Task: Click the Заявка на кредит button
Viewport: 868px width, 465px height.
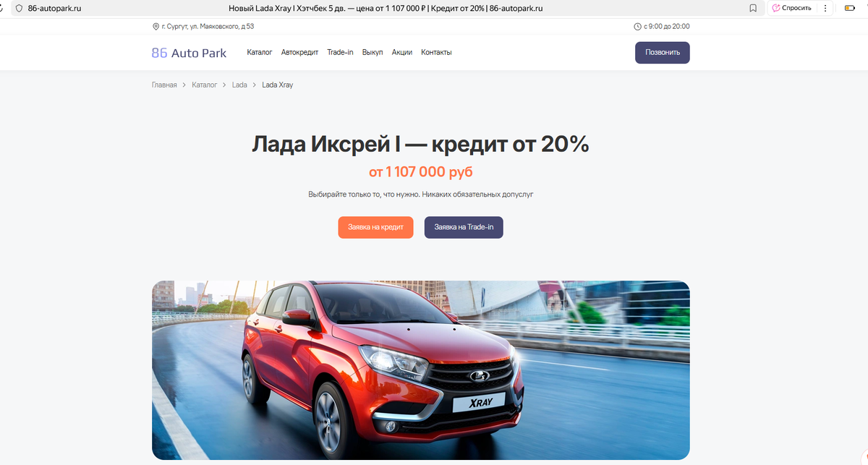Action: [x=375, y=227]
